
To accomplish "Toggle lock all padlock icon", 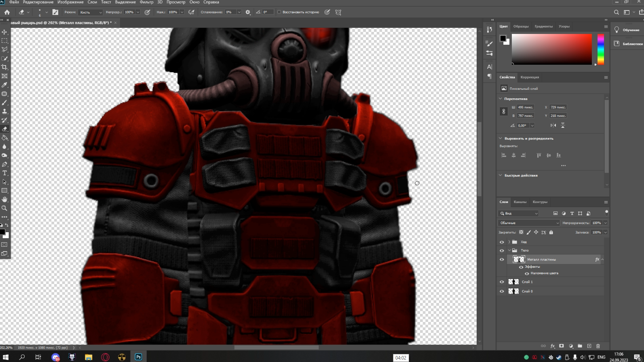I will coord(551,232).
